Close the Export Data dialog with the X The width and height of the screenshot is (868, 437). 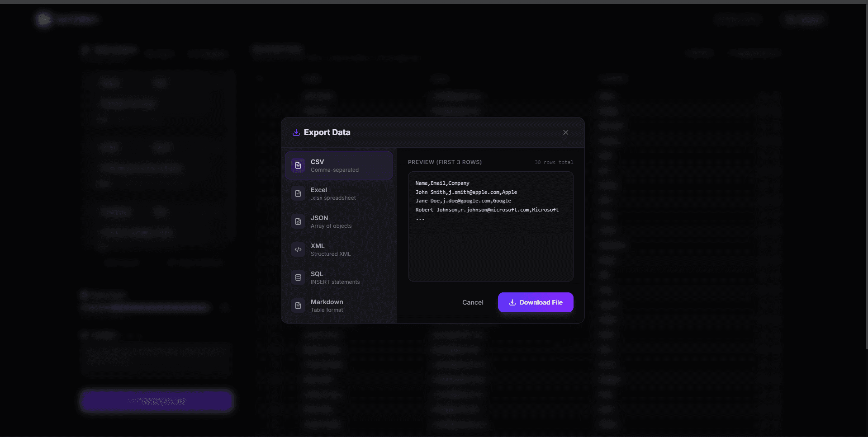coord(566,132)
